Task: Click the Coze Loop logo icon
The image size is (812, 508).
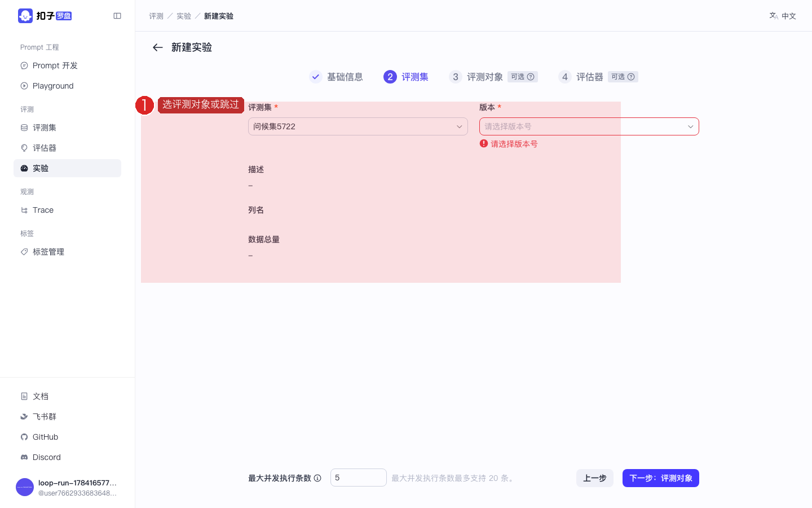Action: pos(25,16)
